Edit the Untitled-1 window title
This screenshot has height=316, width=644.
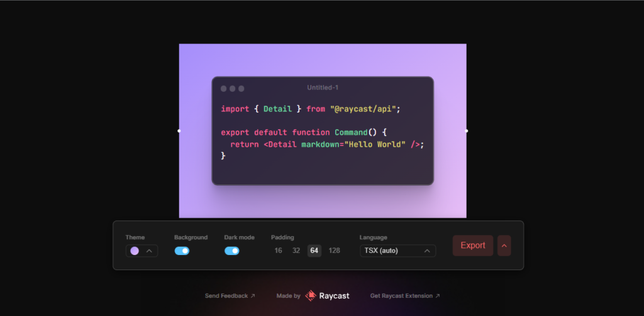click(x=323, y=87)
